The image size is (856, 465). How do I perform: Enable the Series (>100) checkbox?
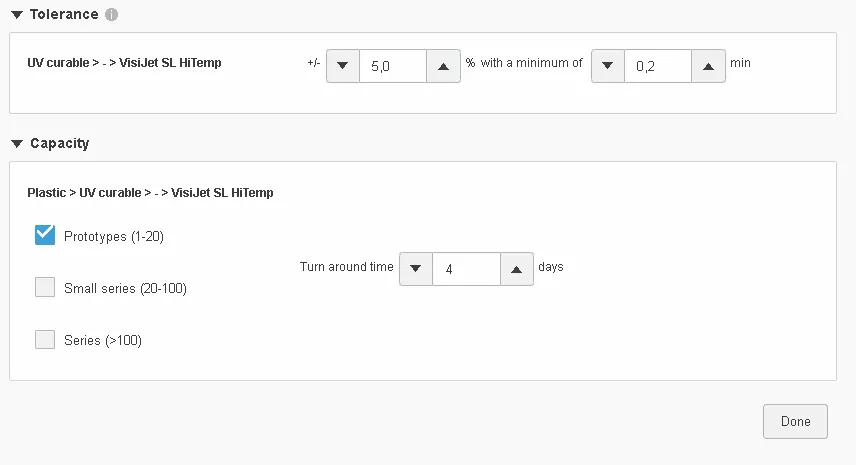coord(45,340)
